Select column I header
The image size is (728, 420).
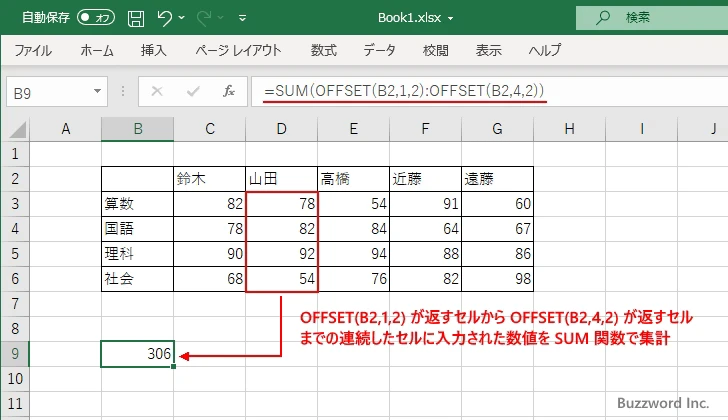pyautogui.click(x=642, y=129)
